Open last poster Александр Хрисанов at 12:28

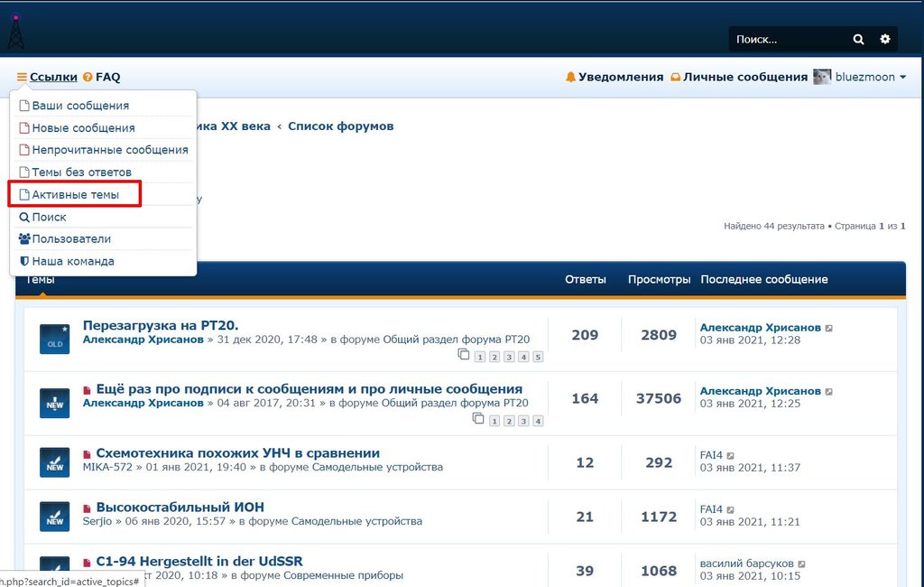tap(760, 328)
